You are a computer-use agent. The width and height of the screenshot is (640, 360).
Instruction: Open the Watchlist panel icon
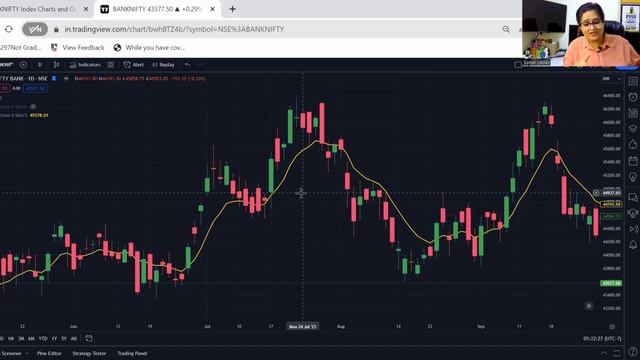pos(633,81)
